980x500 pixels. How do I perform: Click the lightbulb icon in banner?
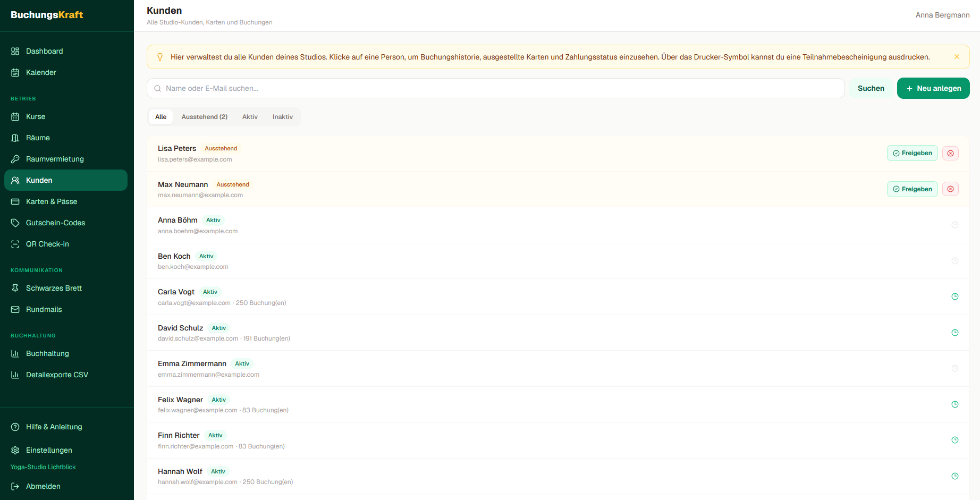click(160, 57)
